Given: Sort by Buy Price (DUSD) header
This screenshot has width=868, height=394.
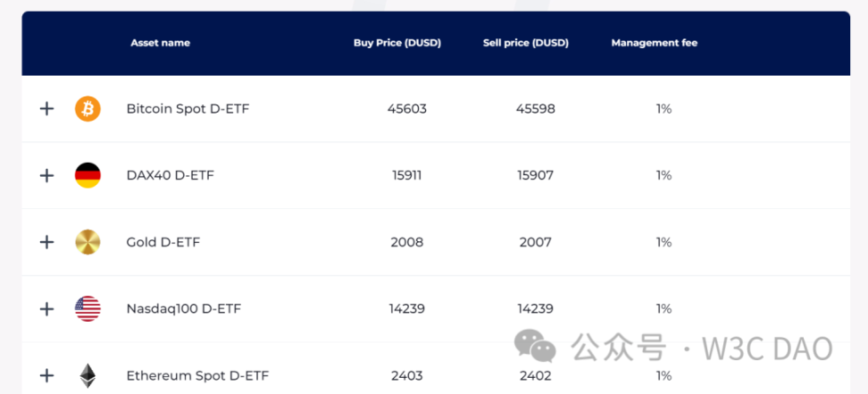Looking at the screenshot, I should coord(396,43).
